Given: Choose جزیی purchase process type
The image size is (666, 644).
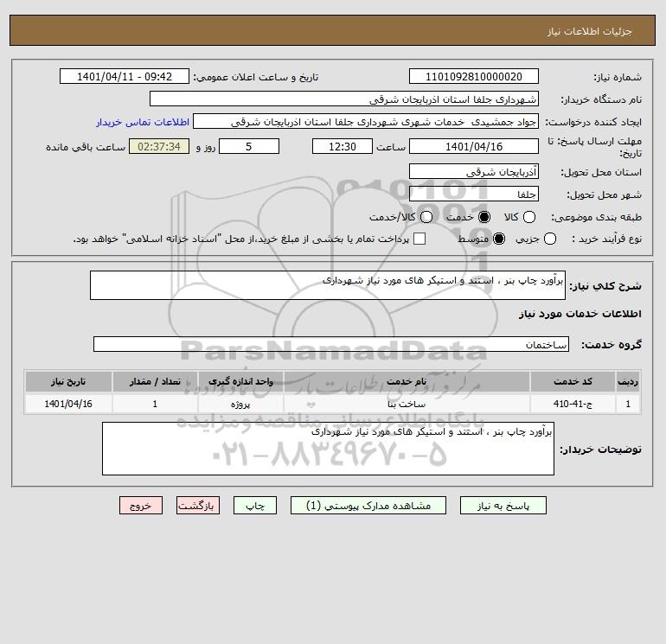Looking at the screenshot, I should pos(549,239).
